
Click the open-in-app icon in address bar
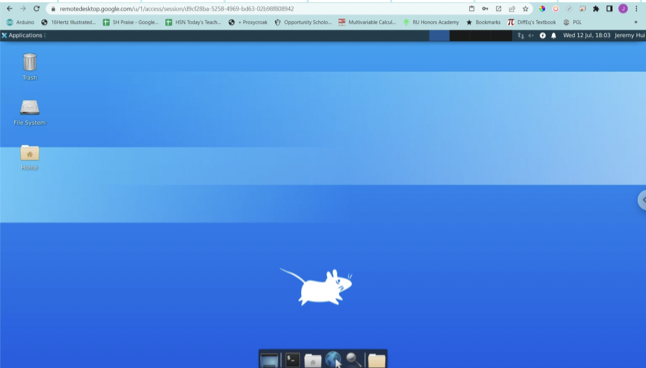499,9
